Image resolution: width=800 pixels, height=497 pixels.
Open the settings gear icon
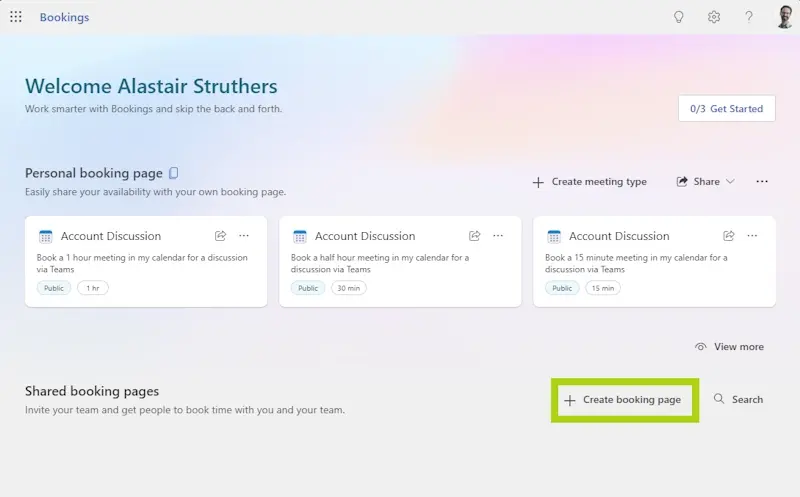coord(714,17)
